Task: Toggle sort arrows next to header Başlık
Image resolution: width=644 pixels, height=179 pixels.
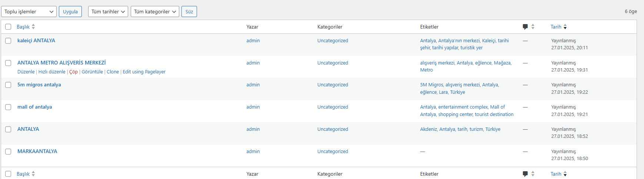Action: 33,27
